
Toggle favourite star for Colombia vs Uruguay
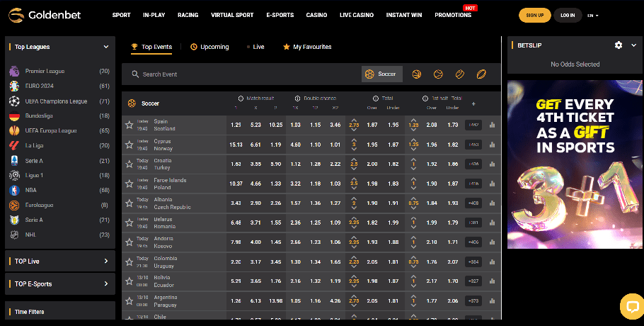tap(129, 262)
